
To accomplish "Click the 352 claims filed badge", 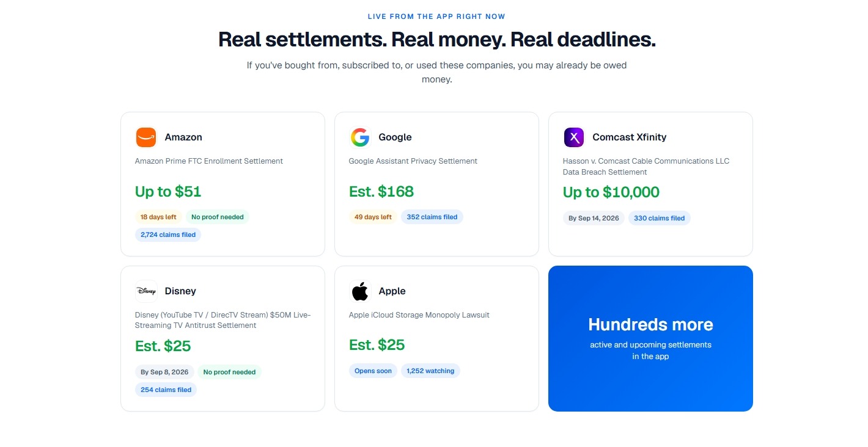I will click(x=432, y=217).
